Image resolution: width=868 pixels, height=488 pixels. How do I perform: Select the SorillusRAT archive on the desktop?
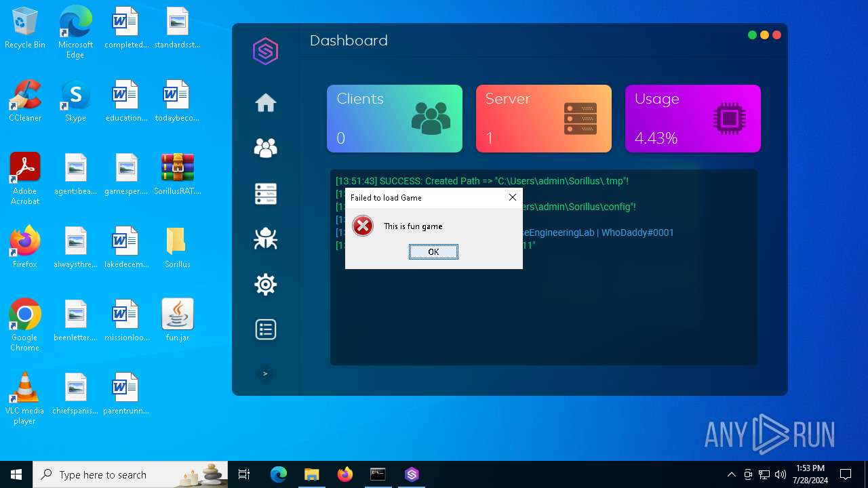pos(178,175)
